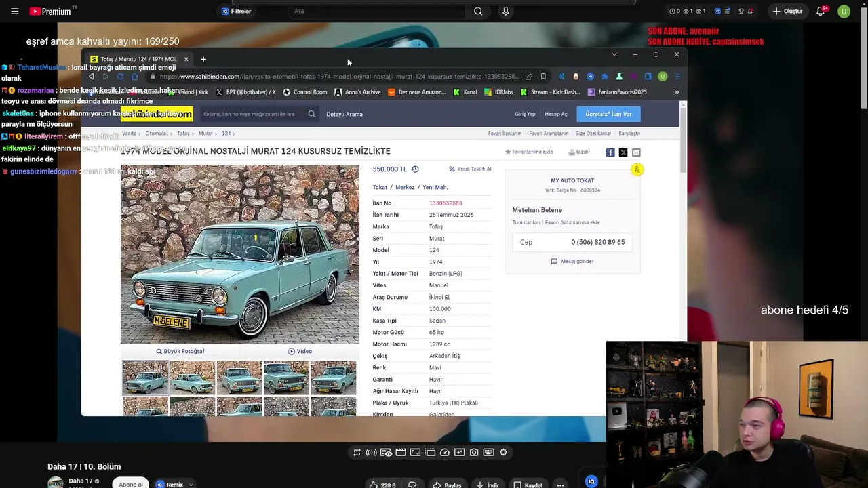
Task: Share the listing on Facebook
Action: [610, 152]
